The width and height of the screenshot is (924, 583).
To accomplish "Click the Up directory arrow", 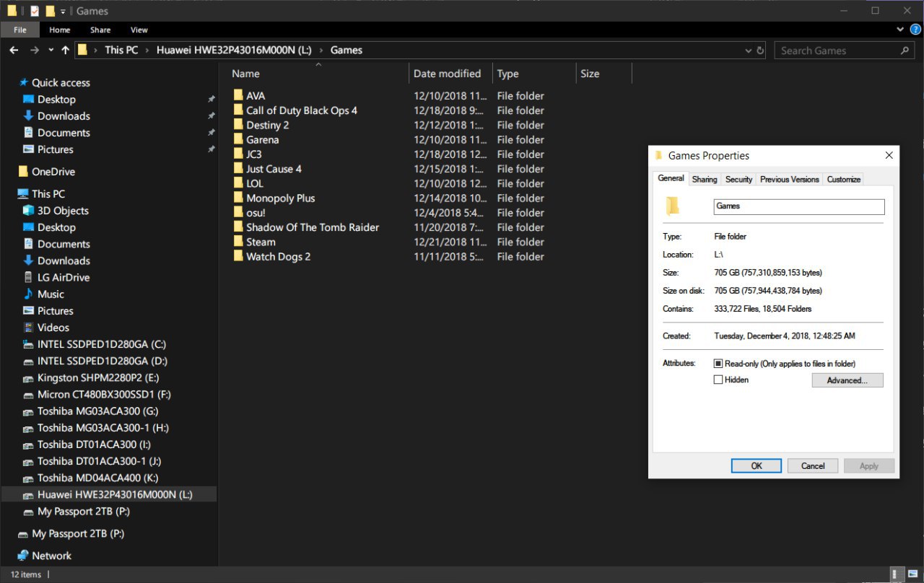I will point(66,51).
